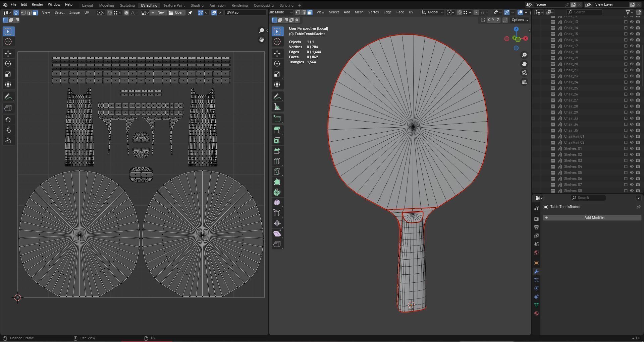Select the Loop Cut tool
Screen dimensions: 644x342
click(277, 161)
